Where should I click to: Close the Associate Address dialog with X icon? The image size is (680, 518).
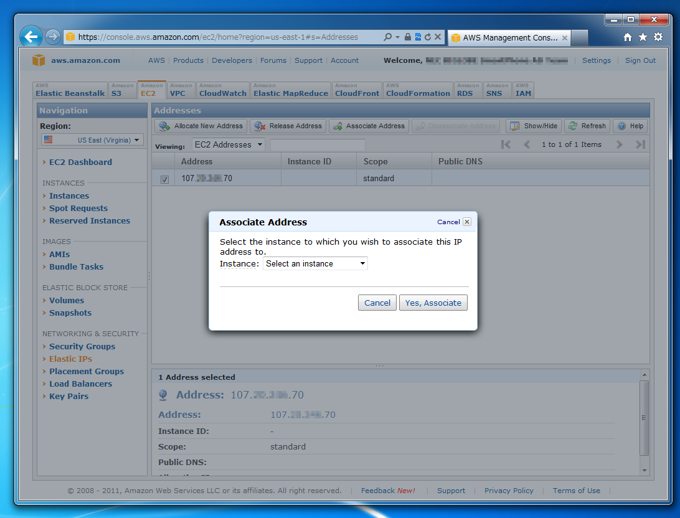467,222
